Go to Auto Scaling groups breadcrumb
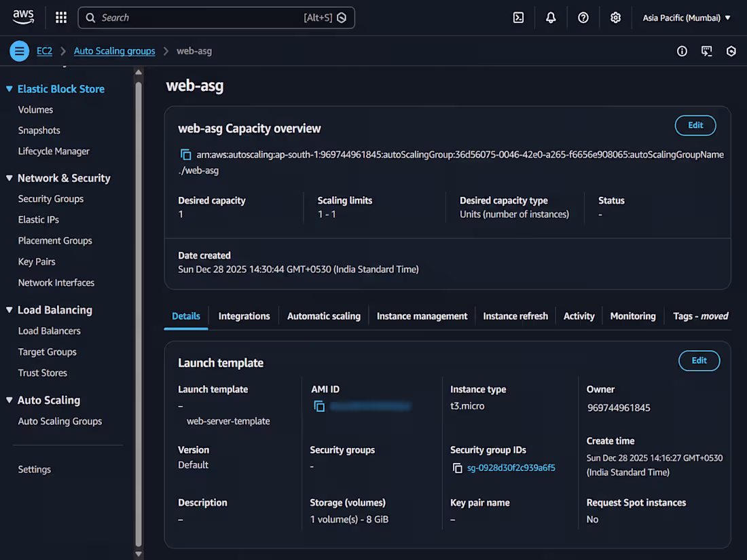This screenshot has height=560, width=747. coord(114,51)
